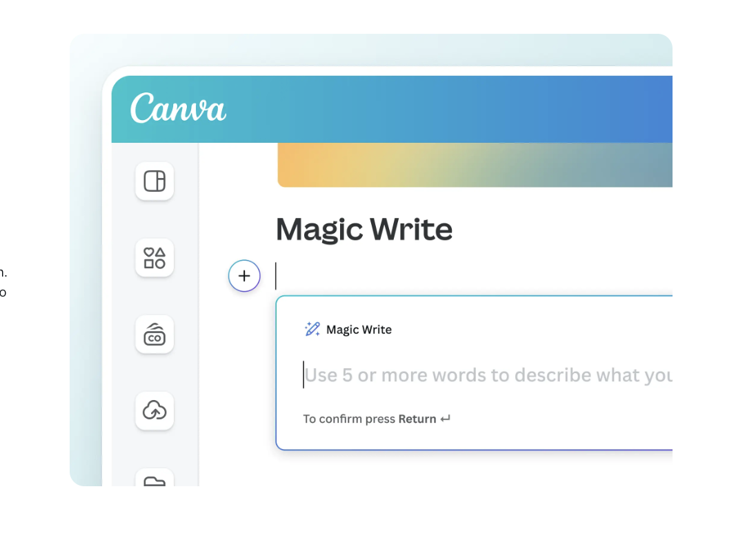
Task: Click the plus add-block button
Action: click(244, 276)
